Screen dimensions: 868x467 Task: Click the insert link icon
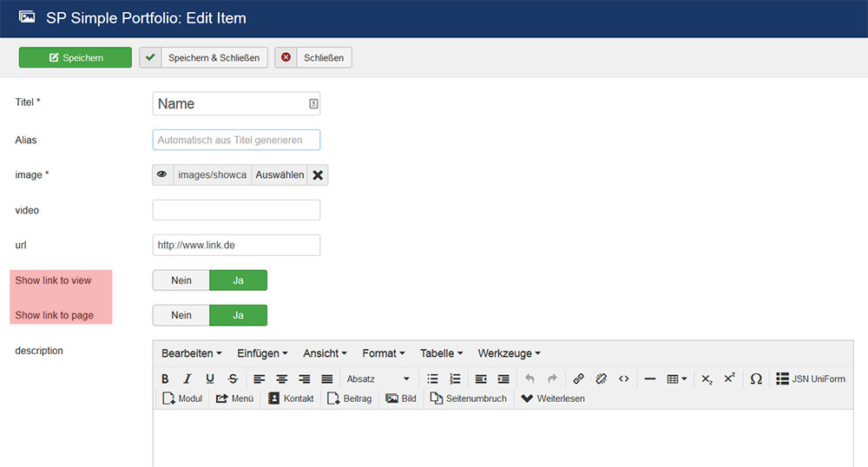coord(579,379)
